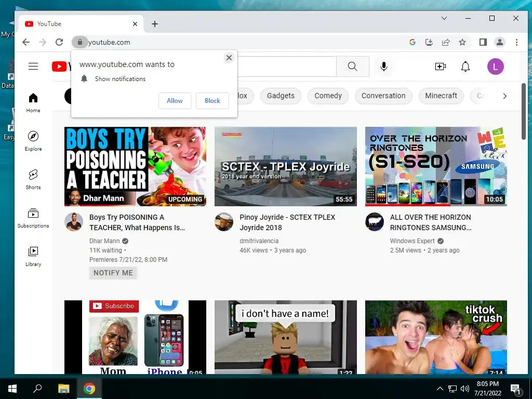Open the tiktok crush video thumbnail
The height and width of the screenshot is (399, 532).
(x=436, y=337)
